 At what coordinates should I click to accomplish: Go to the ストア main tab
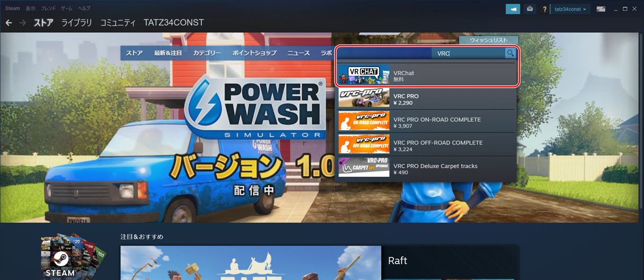[43, 23]
